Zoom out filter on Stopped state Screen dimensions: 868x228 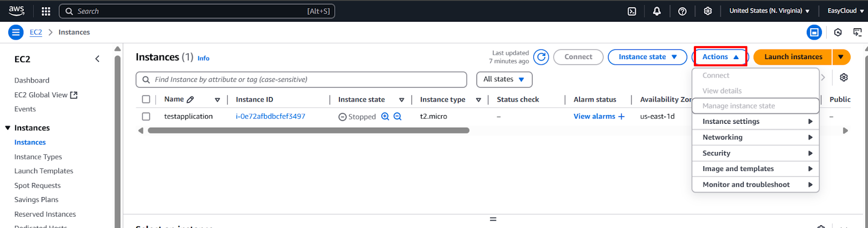click(x=398, y=116)
